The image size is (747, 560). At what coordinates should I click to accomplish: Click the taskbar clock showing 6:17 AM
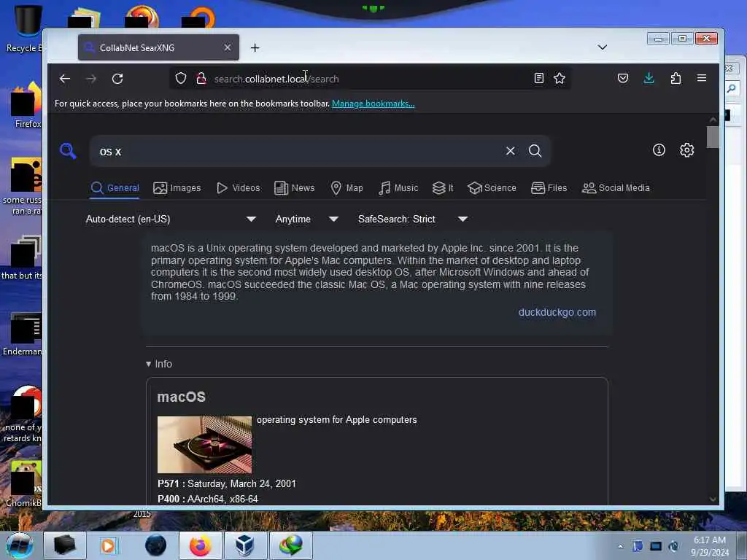(x=710, y=546)
